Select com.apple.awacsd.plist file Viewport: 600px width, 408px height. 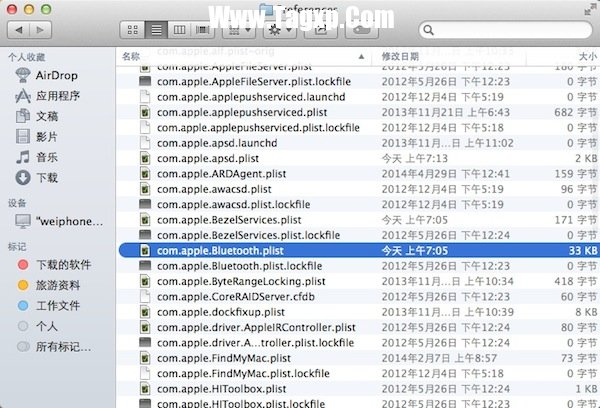tap(214, 189)
